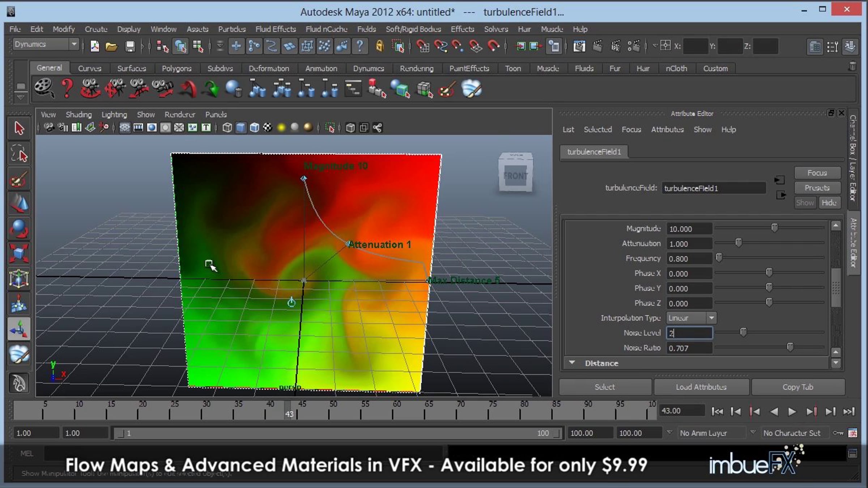This screenshot has width=868, height=488.
Task: Click the current frame 43.00 field
Action: click(x=681, y=411)
